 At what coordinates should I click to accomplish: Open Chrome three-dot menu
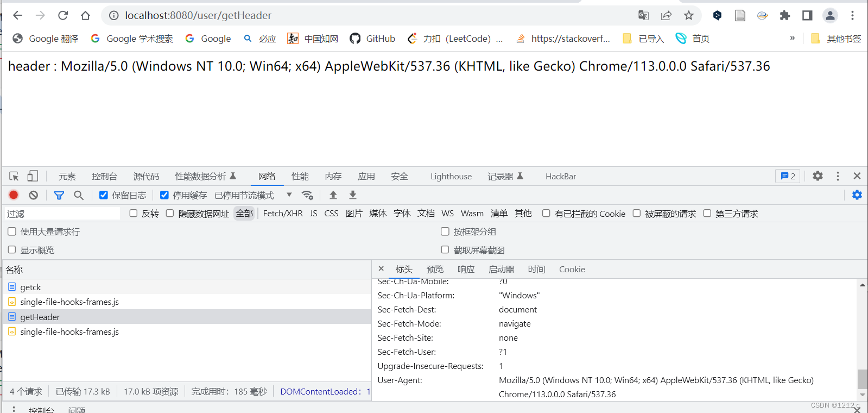pyautogui.click(x=853, y=15)
